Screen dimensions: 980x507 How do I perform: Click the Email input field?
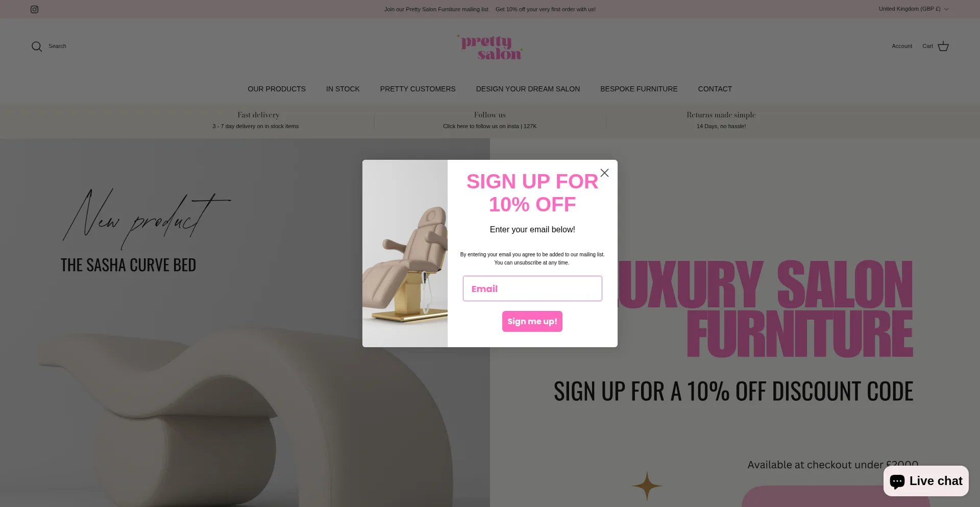click(532, 288)
